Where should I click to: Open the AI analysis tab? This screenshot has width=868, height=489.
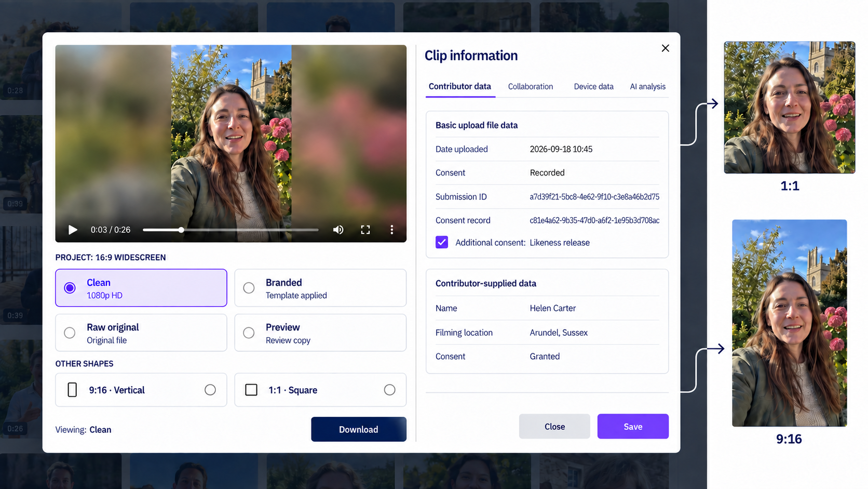click(x=647, y=86)
